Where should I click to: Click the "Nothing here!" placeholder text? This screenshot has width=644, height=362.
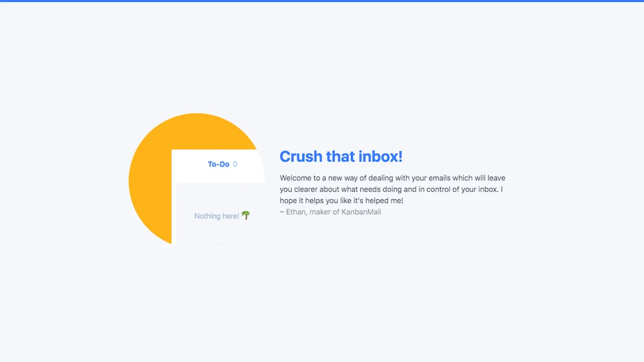coord(216,216)
